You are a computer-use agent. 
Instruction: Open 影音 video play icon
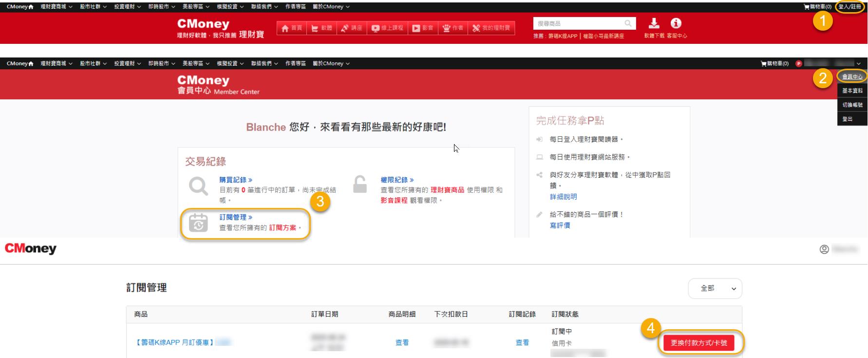[x=416, y=28]
